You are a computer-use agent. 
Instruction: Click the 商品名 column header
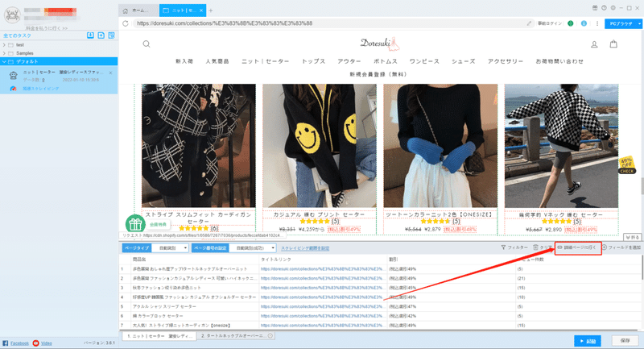(x=139, y=260)
